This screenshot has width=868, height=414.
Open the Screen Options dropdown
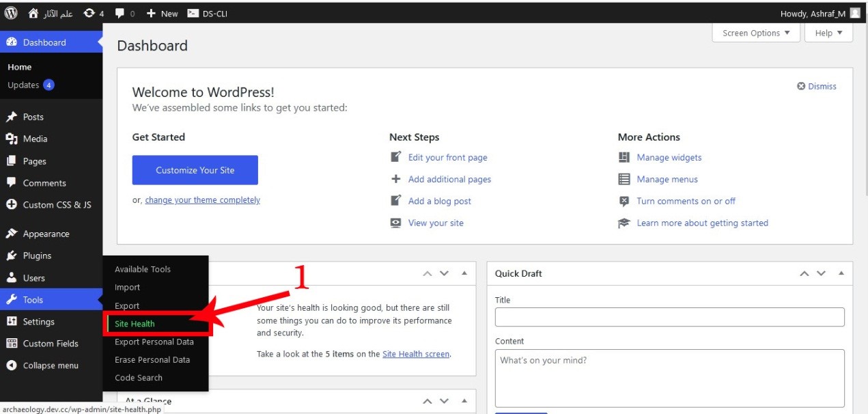pyautogui.click(x=755, y=33)
